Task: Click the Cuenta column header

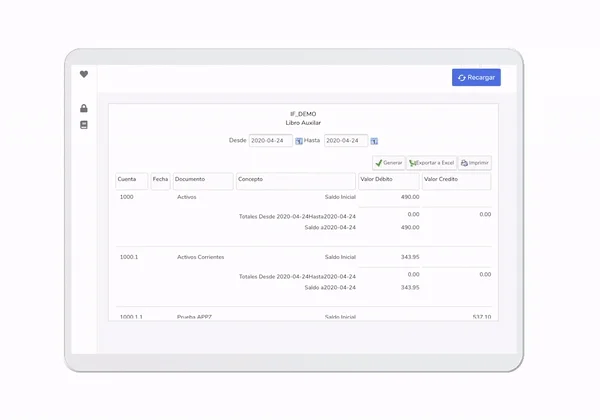Action: (132, 181)
